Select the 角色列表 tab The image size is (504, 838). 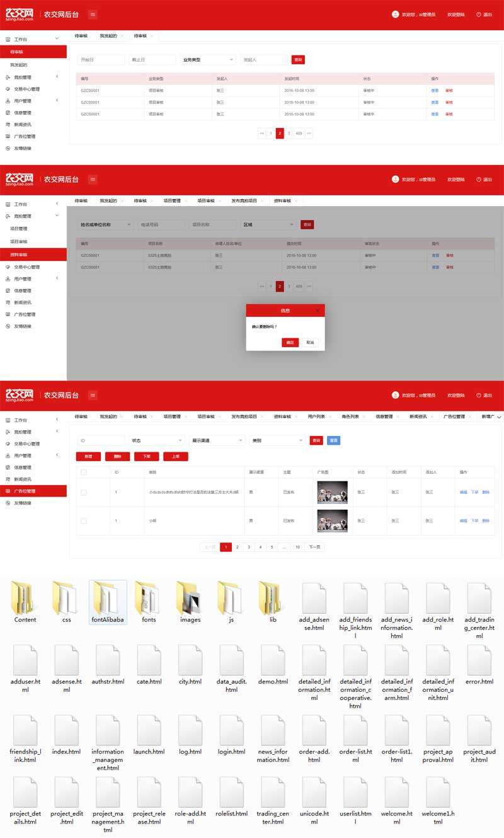click(x=350, y=416)
